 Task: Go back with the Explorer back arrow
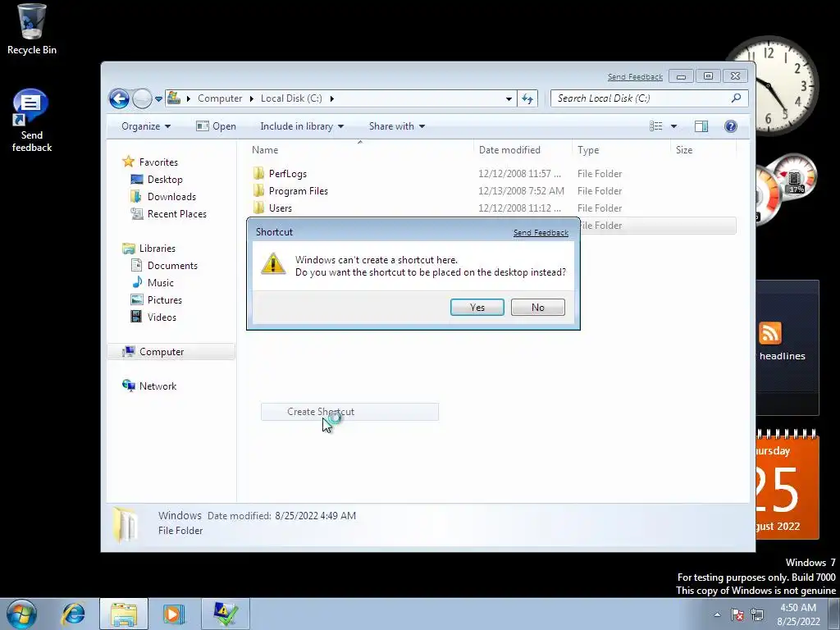pos(119,98)
